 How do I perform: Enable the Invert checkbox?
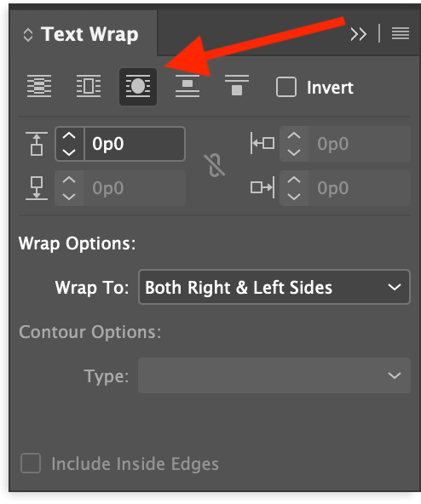(x=286, y=87)
